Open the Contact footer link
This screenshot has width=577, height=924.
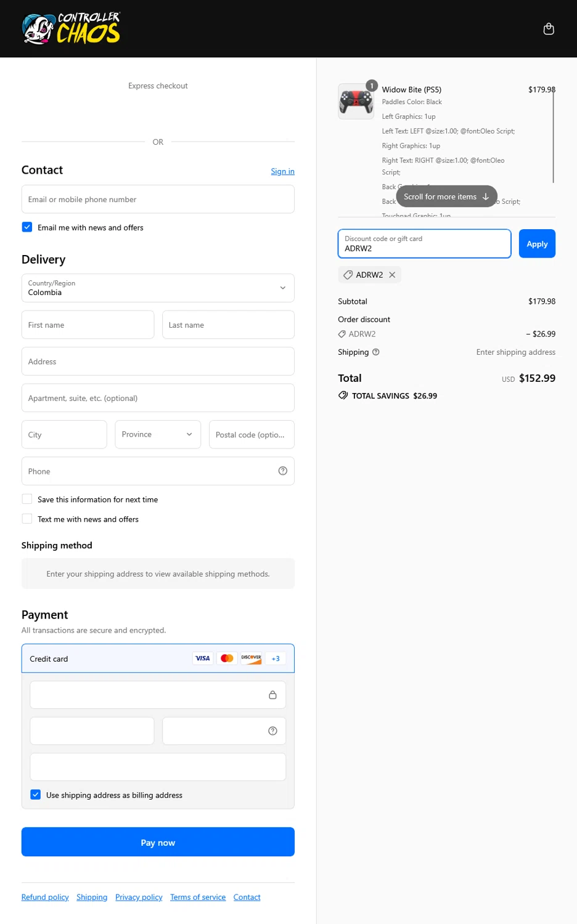(x=247, y=897)
